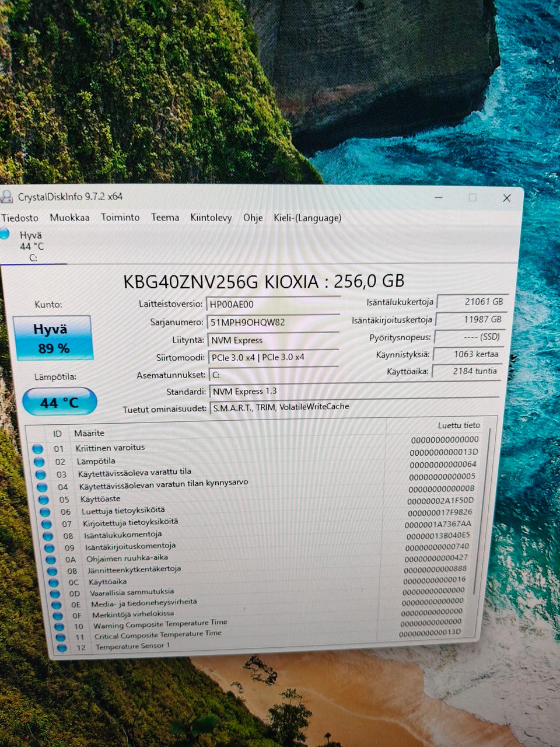Select the C: drive tab showing Hyvä 44 °C
The image size is (560, 747).
pyautogui.click(x=32, y=246)
